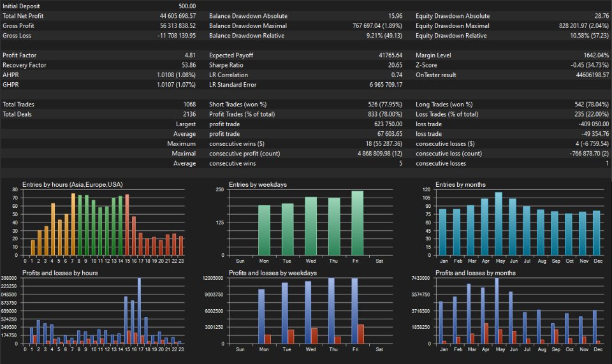This screenshot has width=612, height=364.
Task: Select Largest profit trade value 623 750.00
Action: [388, 124]
